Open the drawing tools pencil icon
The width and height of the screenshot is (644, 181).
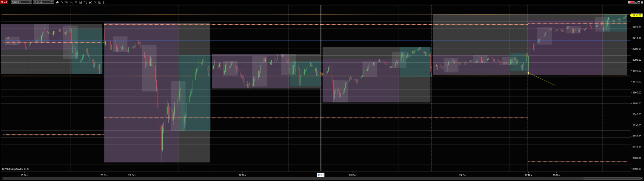coord(62,2)
